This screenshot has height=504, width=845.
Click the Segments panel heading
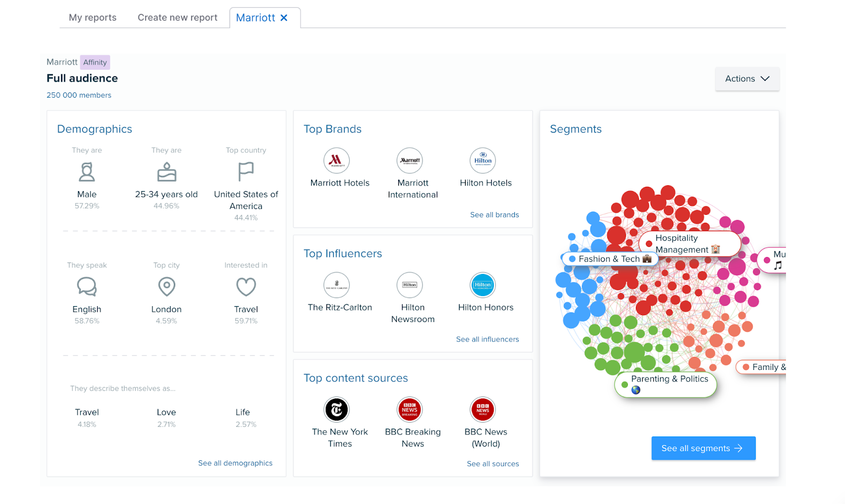point(576,129)
